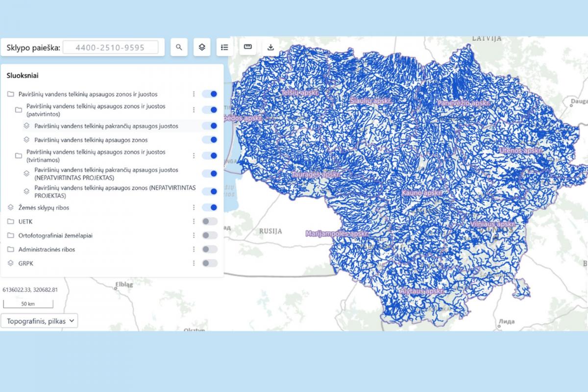Disable Žemės sklypų ribos layer toggle
Viewport: 588px width, 392px height.
[x=210, y=208]
